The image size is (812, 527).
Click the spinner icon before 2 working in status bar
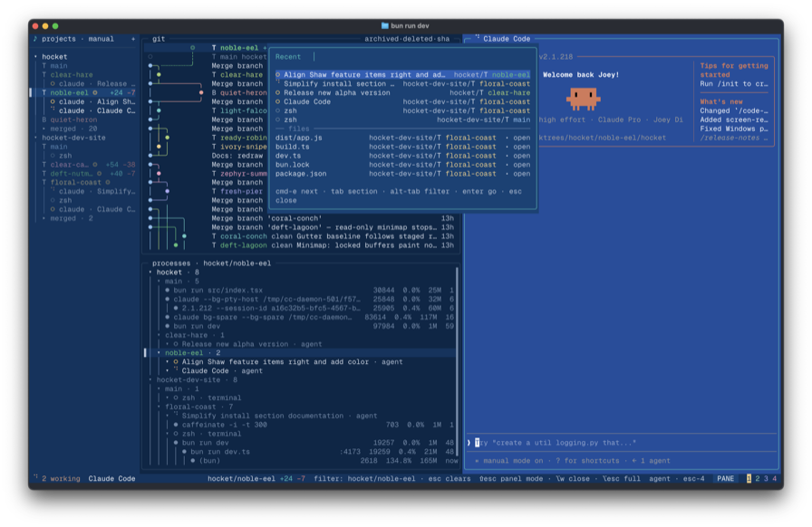pyautogui.click(x=35, y=478)
